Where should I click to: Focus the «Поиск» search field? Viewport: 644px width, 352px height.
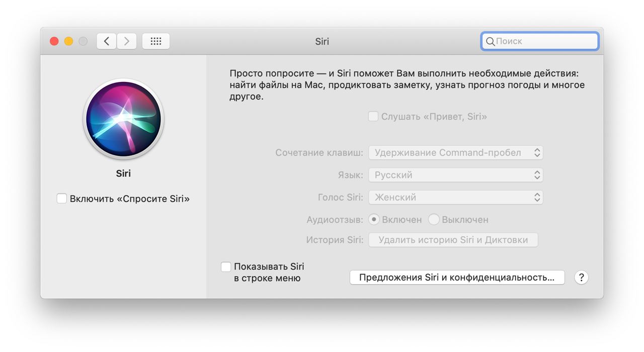point(540,41)
